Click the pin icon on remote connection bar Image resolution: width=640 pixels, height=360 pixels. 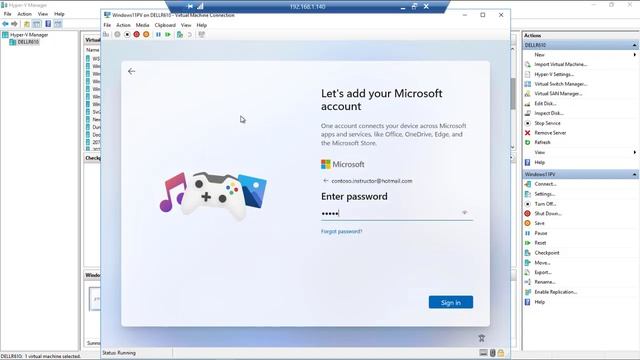190,7
